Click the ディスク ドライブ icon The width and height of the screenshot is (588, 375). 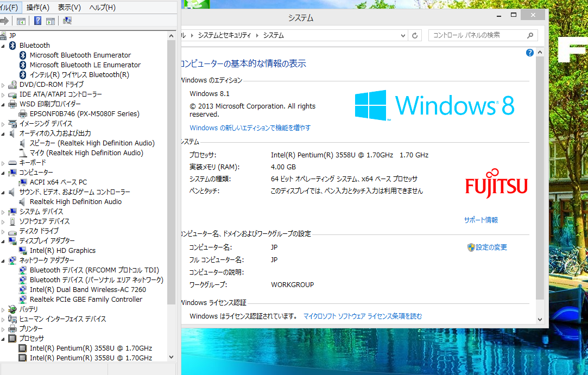pyautogui.click(x=12, y=231)
